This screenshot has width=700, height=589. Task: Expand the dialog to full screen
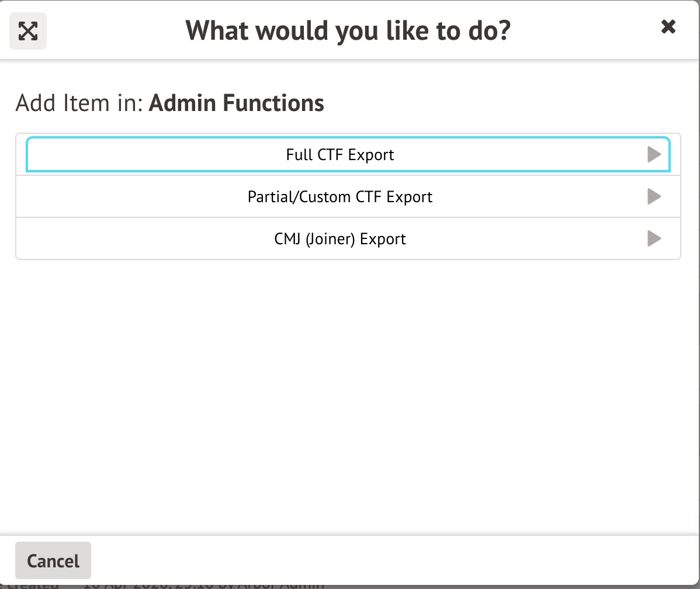pyautogui.click(x=28, y=31)
